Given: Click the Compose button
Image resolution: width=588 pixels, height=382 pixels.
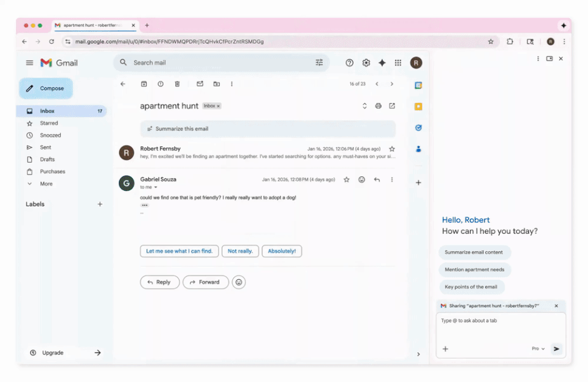Looking at the screenshot, I should click(x=45, y=88).
